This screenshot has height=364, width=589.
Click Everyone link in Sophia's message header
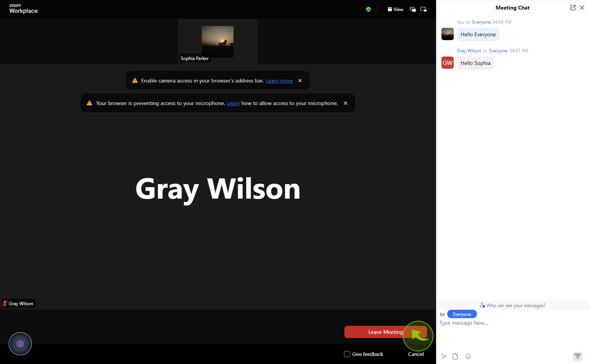(481, 22)
